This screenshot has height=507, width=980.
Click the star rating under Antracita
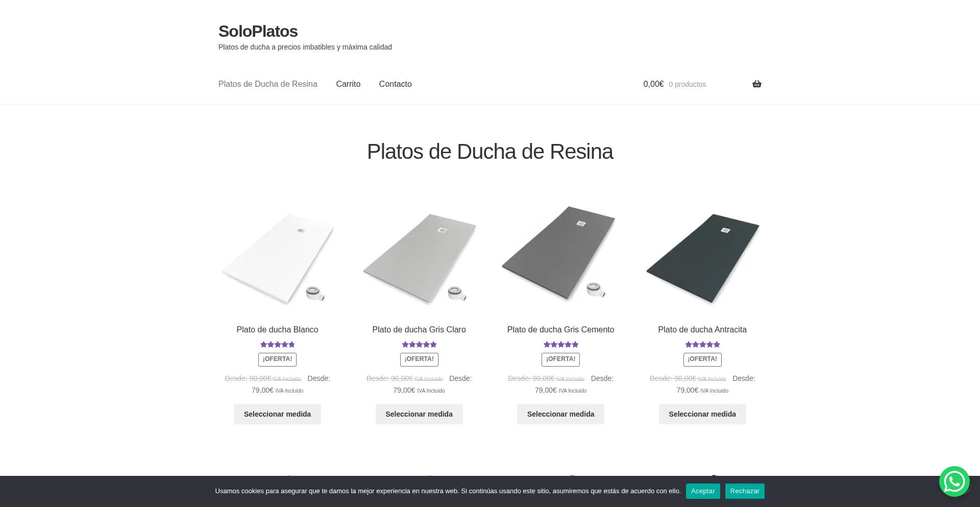click(702, 345)
